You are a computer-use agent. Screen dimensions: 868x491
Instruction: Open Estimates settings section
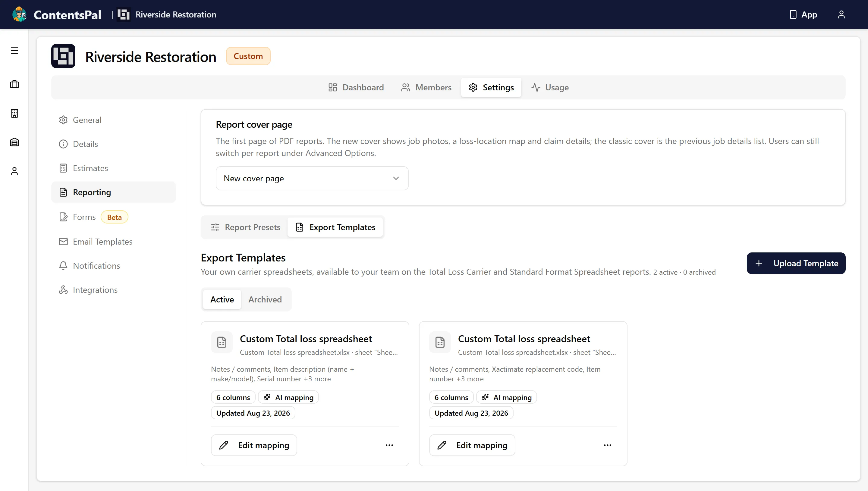[114, 168]
